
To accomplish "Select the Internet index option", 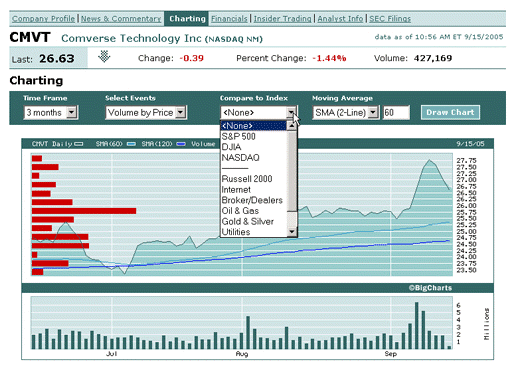I will click(253, 190).
